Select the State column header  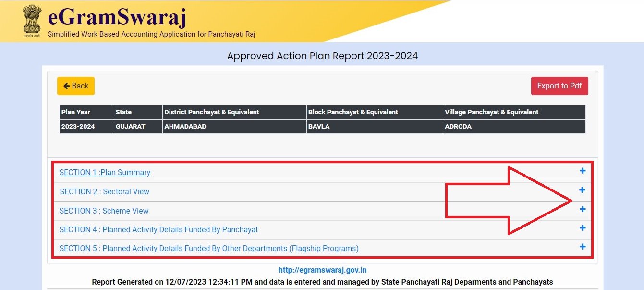point(138,112)
